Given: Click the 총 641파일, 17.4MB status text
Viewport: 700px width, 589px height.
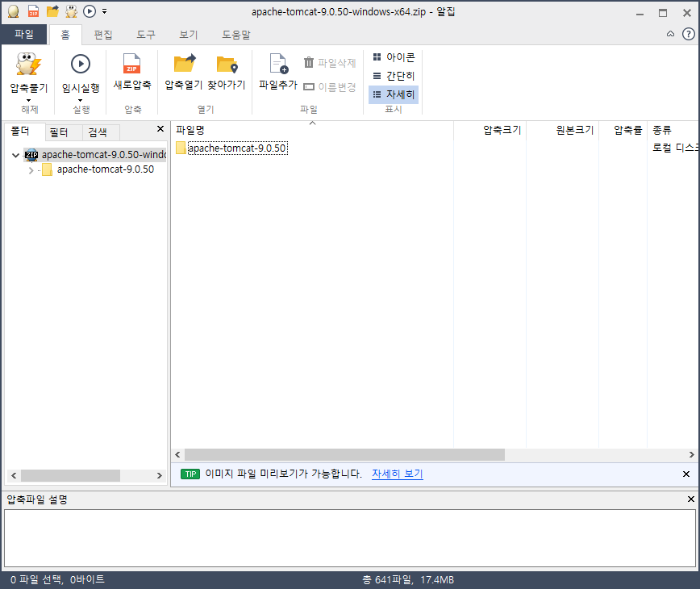Looking at the screenshot, I should (x=407, y=579).
